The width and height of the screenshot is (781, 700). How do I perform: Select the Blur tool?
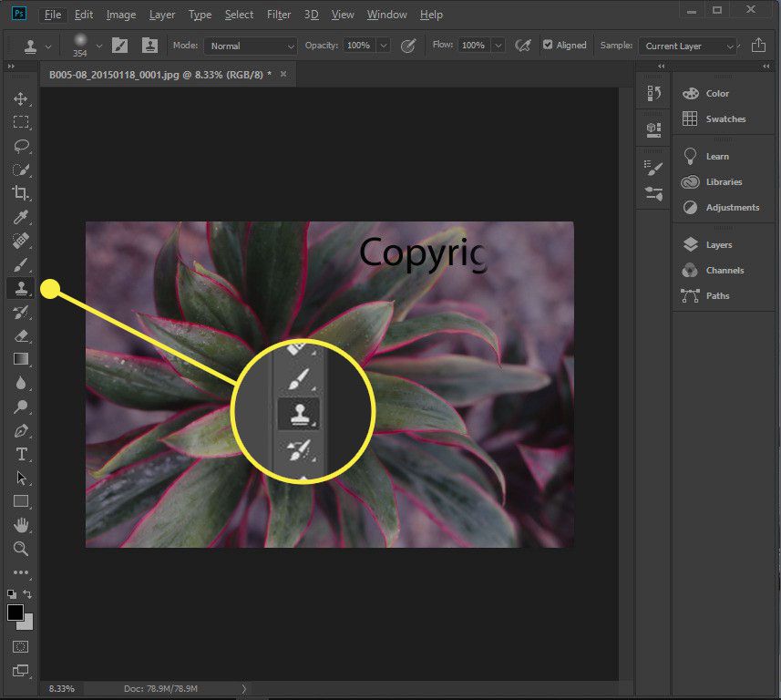click(20, 383)
